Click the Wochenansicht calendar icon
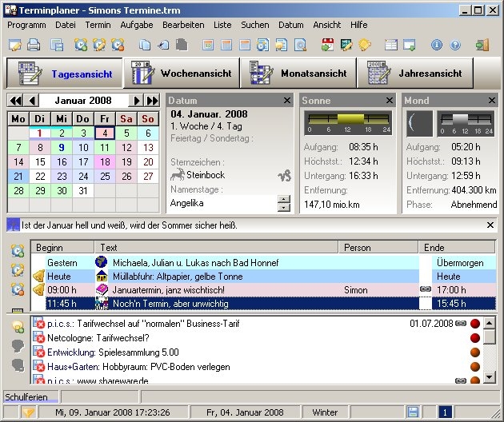Screen dimensions: 504x422 [x=142, y=74]
